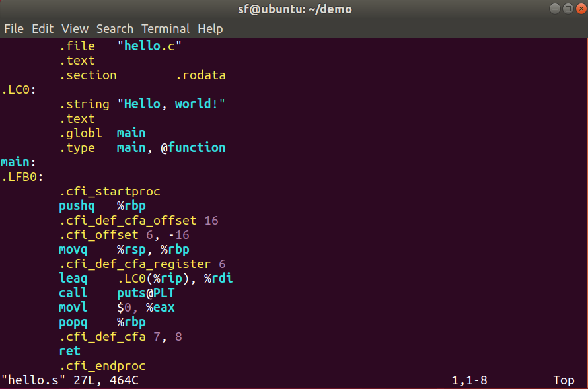The height and width of the screenshot is (389, 588).
Task: Open the Search menu
Action: 115,29
